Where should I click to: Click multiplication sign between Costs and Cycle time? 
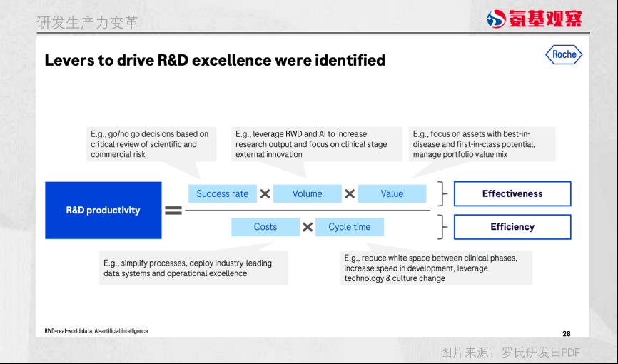pos(308,227)
